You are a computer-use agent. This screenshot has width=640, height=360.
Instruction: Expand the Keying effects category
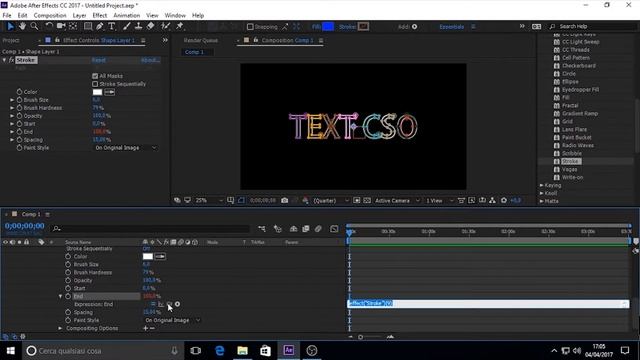click(542, 185)
